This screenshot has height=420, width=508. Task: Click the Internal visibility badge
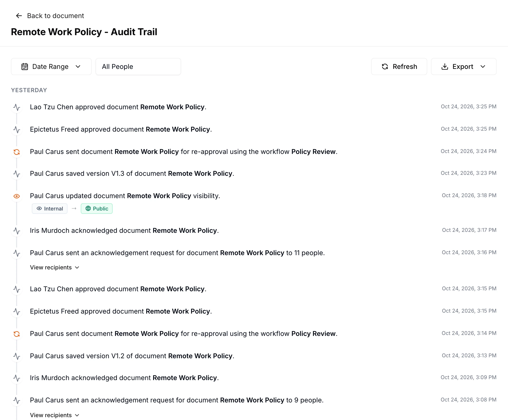click(x=50, y=209)
